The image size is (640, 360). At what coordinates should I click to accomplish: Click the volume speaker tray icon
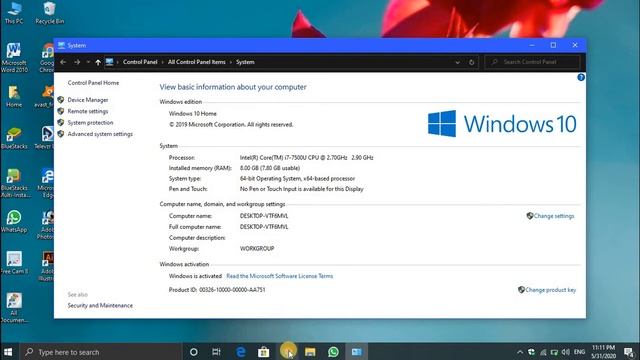[x=566, y=352]
